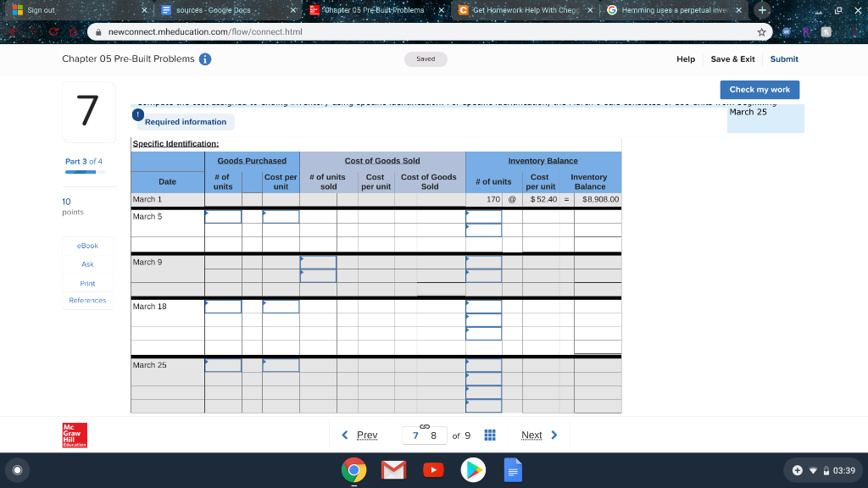Open Chrome from the shelf
The height and width of the screenshot is (488, 868).
pos(353,470)
